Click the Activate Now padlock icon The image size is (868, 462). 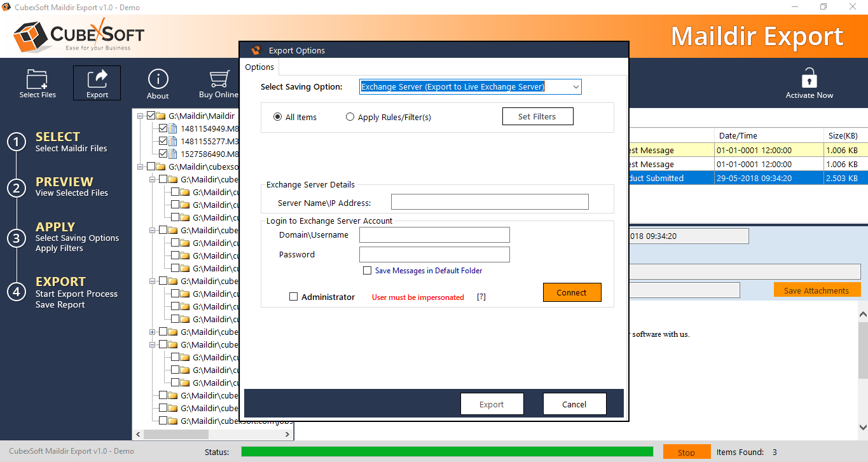pos(809,79)
